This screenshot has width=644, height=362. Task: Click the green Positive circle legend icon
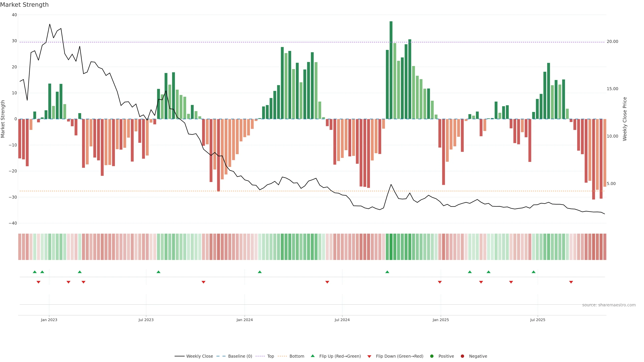click(x=432, y=356)
